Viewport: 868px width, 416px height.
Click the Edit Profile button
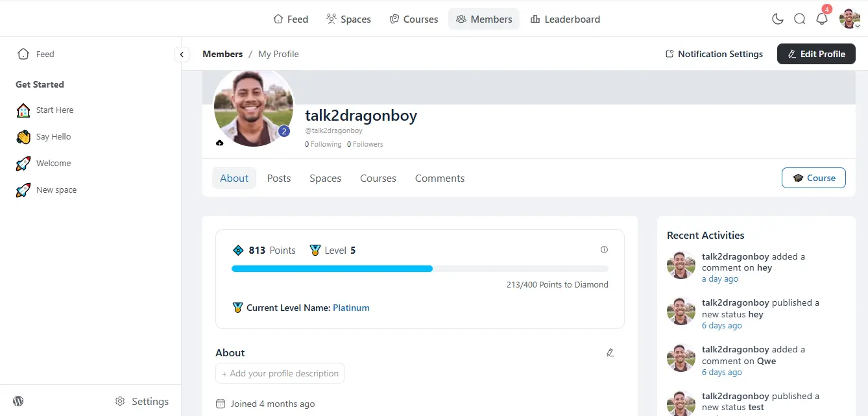(x=816, y=54)
